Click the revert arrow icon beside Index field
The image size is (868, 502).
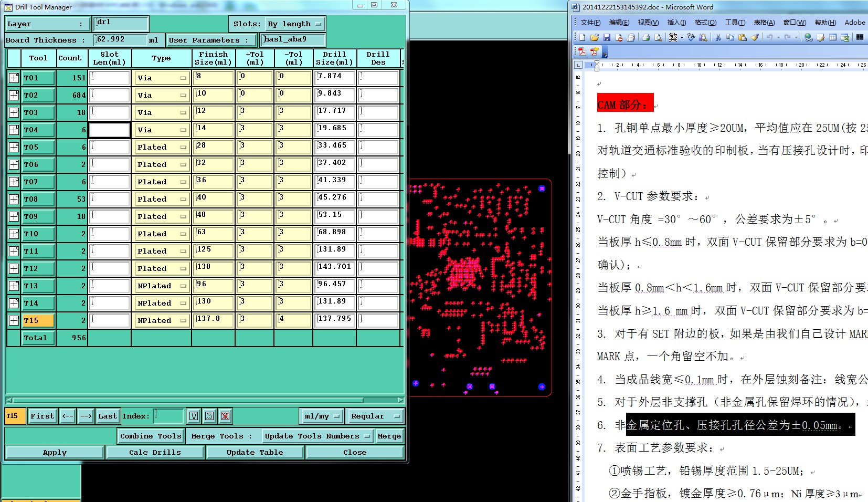coord(209,416)
